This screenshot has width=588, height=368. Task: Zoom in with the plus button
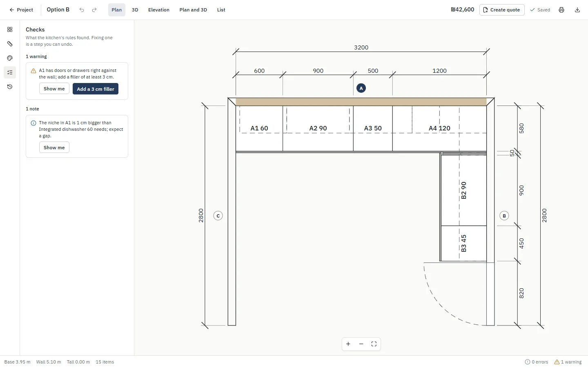[348, 344]
